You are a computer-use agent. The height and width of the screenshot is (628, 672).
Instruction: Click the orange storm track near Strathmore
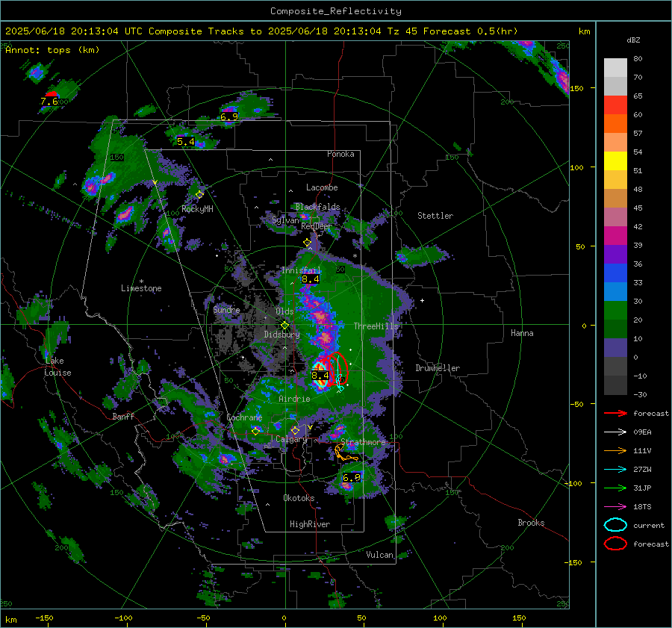(345, 453)
